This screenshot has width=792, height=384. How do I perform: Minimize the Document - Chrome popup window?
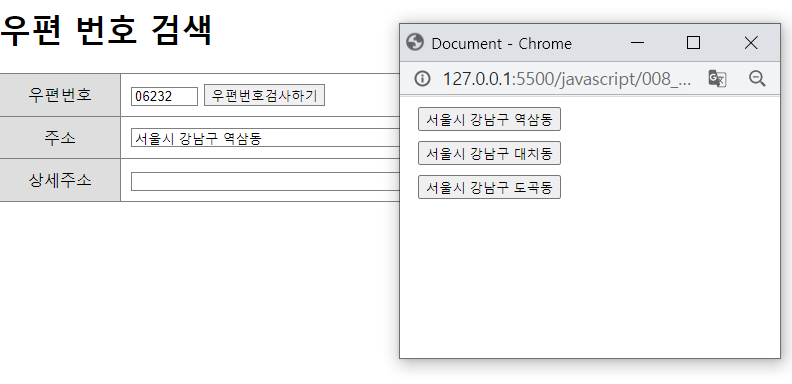(x=637, y=43)
